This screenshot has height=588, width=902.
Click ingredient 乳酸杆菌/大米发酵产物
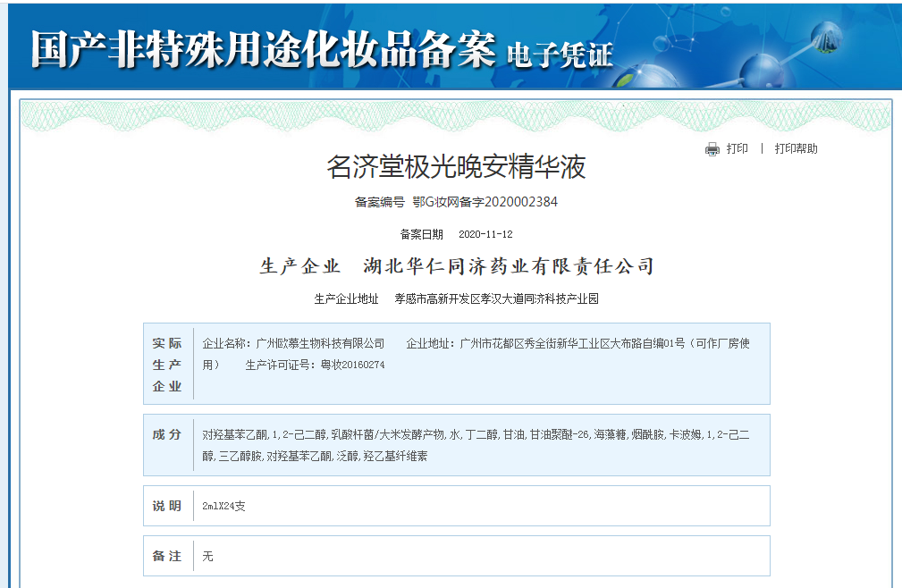[x=388, y=435]
